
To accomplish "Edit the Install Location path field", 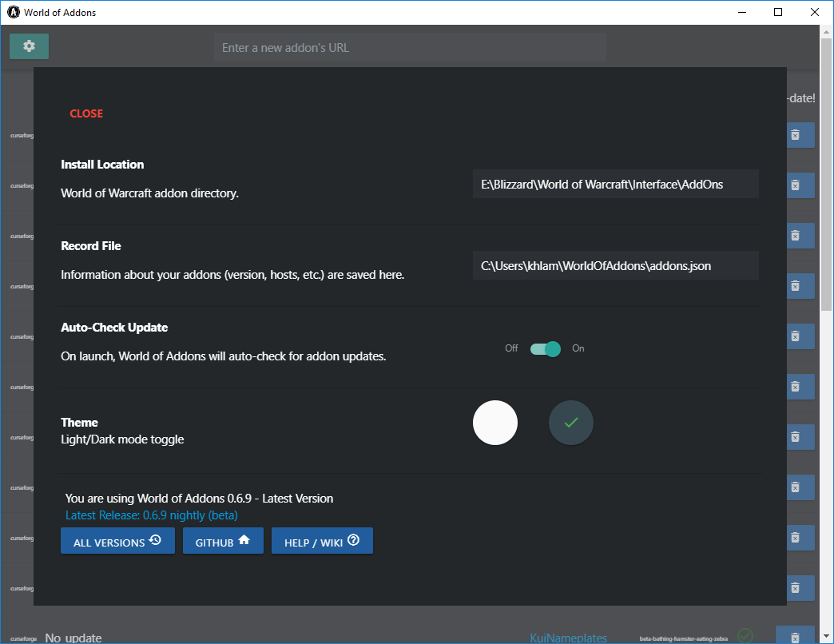I will tap(615, 184).
